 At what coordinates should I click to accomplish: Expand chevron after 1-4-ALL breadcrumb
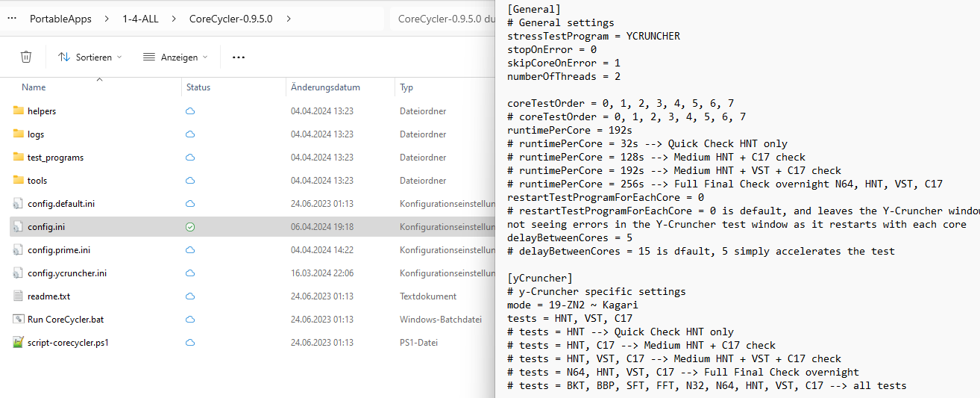[174, 19]
